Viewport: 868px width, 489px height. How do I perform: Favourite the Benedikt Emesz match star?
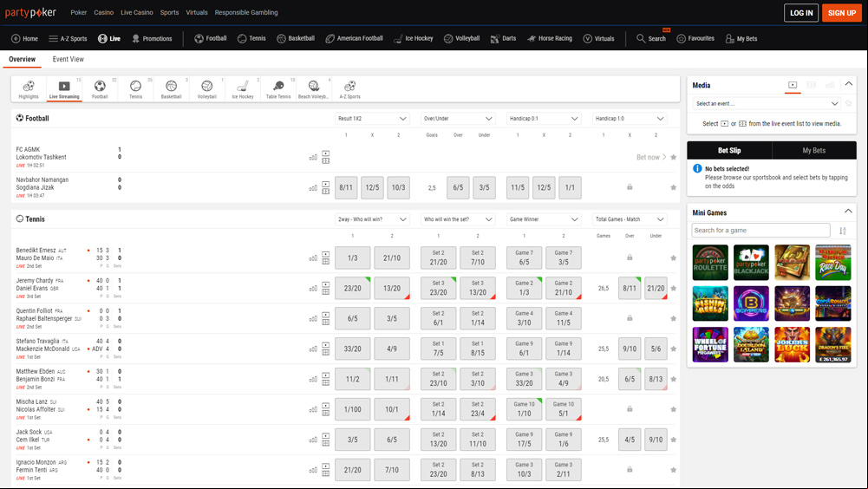point(673,258)
